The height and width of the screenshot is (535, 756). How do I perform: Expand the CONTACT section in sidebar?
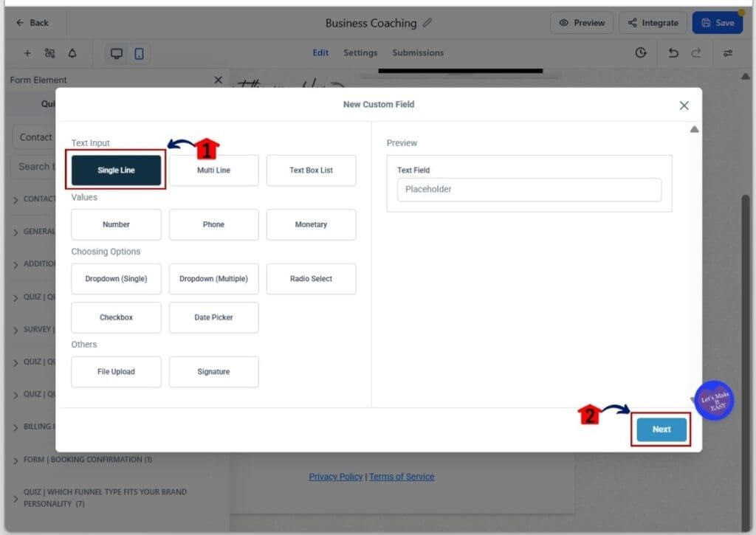pos(41,199)
